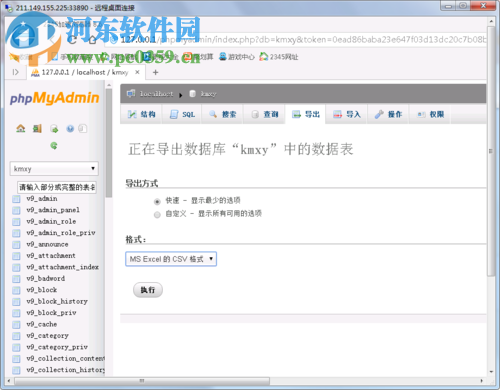This screenshot has height=390, width=500.
Task: Switch to the 结构 tab
Action: tap(141, 114)
